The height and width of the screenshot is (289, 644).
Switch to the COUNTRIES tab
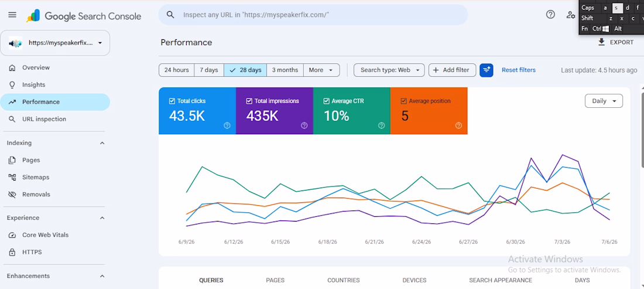[343, 280]
